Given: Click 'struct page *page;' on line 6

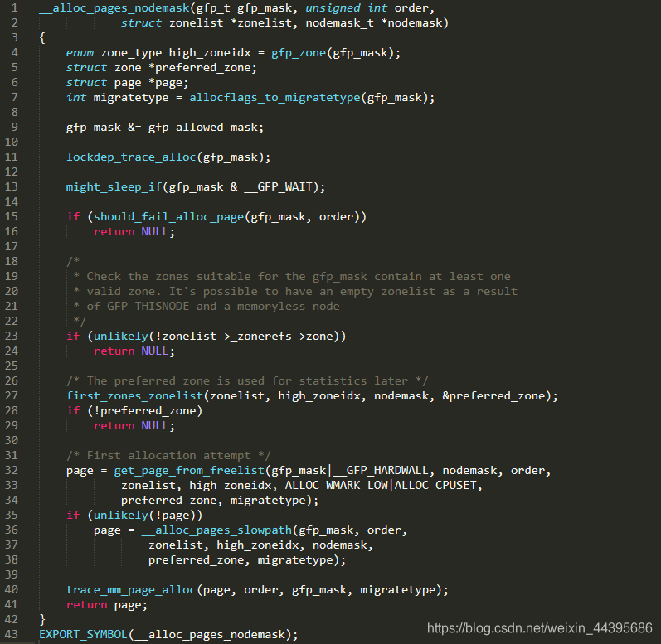Looking at the screenshot, I should point(128,83).
